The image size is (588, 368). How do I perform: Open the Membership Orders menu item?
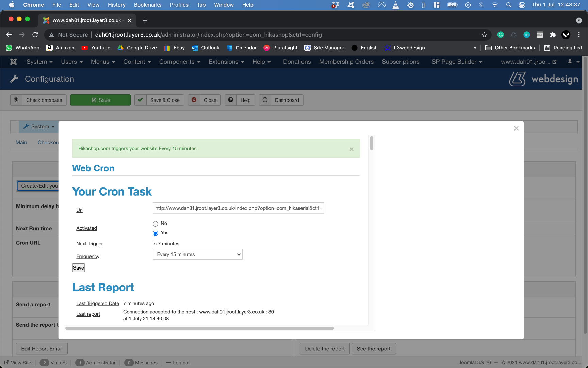pos(346,62)
